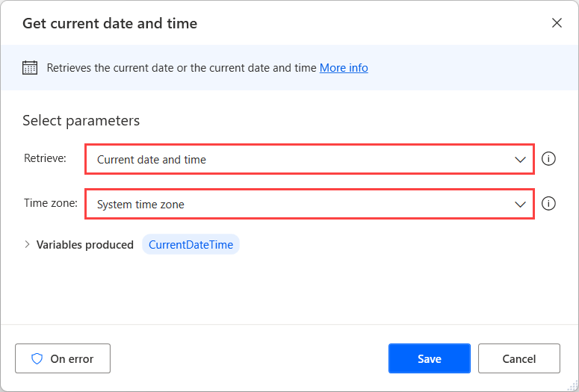Click the CurrentDateTime variable chip
The height and width of the screenshot is (392, 579).
tap(191, 245)
